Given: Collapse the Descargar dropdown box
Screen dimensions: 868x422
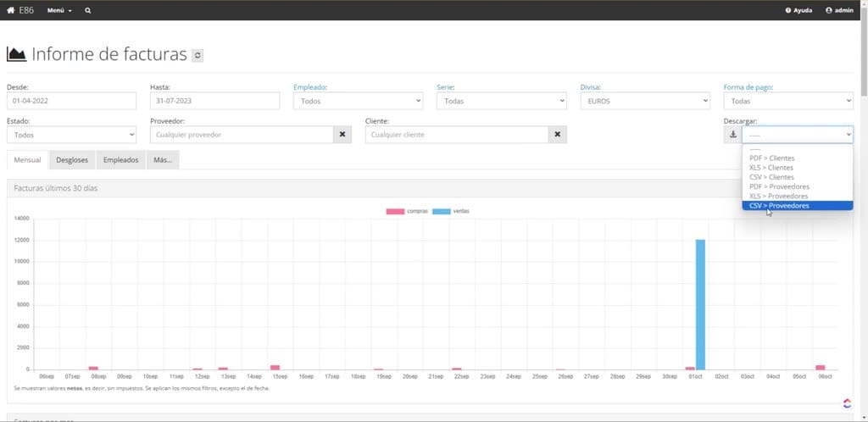Looking at the screenshot, I should pyautogui.click(x=798, y=135).
